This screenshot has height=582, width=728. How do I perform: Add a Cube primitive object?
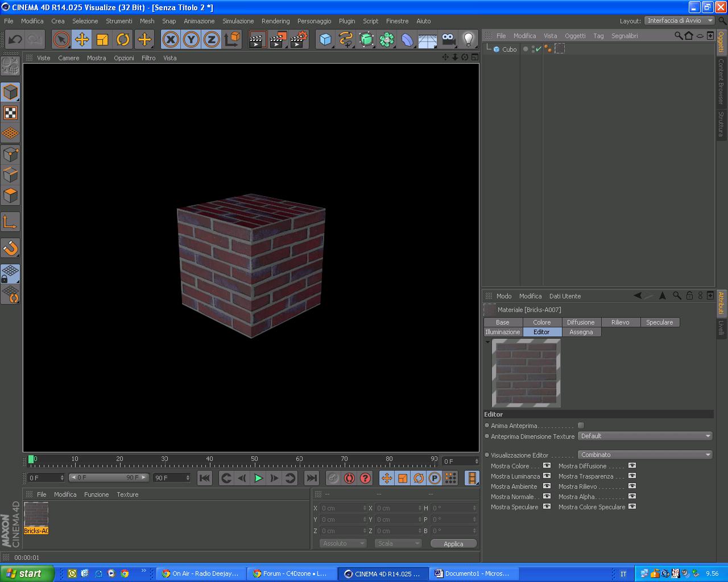click(325, 39)
